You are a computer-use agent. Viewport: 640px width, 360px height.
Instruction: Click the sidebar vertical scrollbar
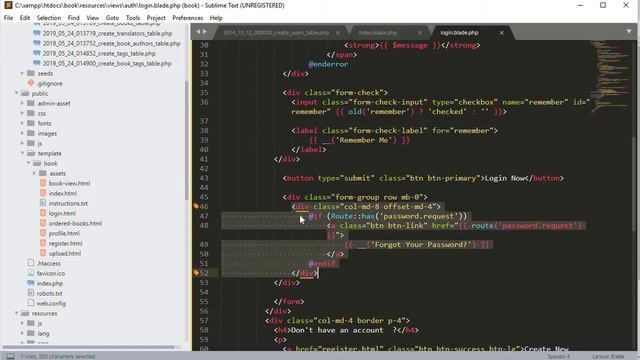[187, 139]
